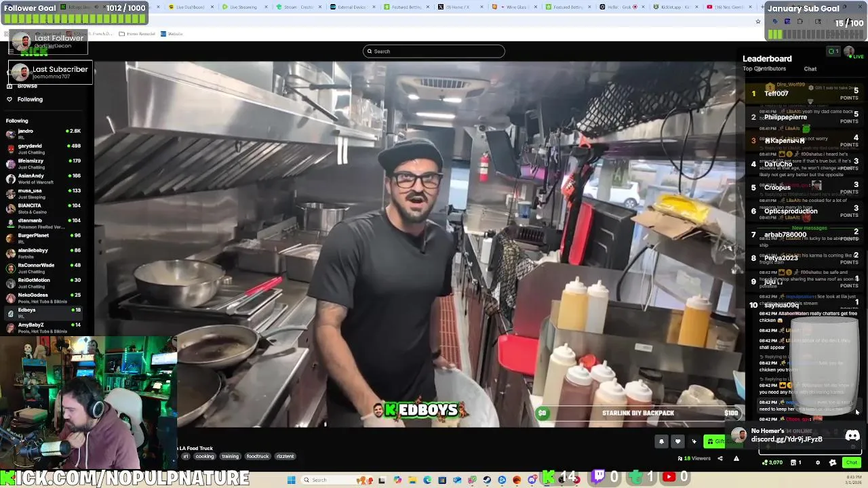868x488 pixels.
Task: Click the Kick search field
Action: pos(434,52)
